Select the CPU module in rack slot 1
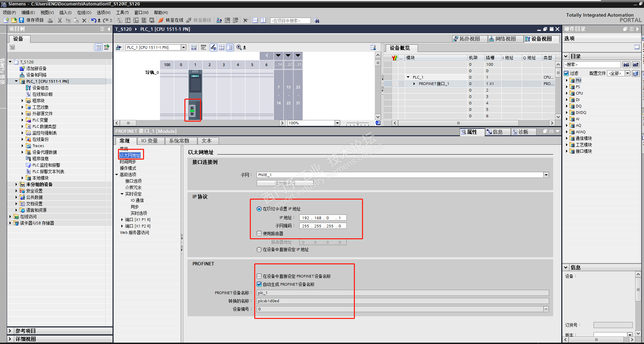Viewport: 644px width, 344px height. [x=195, y=94]
